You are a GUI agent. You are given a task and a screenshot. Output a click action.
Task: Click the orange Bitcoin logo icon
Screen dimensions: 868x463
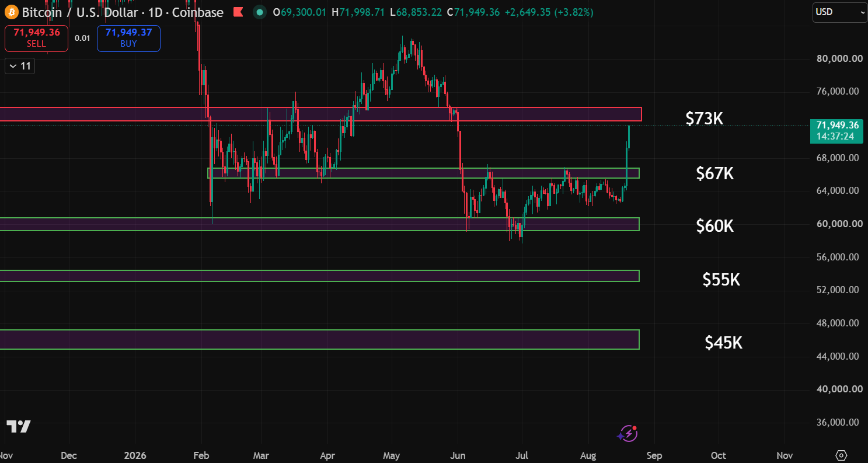(x=11, y=12)
